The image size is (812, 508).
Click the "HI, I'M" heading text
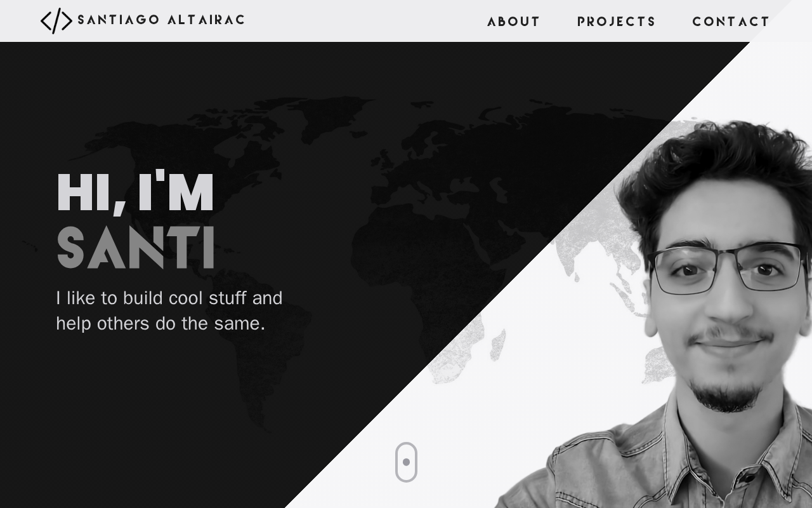tap(135, 190)
